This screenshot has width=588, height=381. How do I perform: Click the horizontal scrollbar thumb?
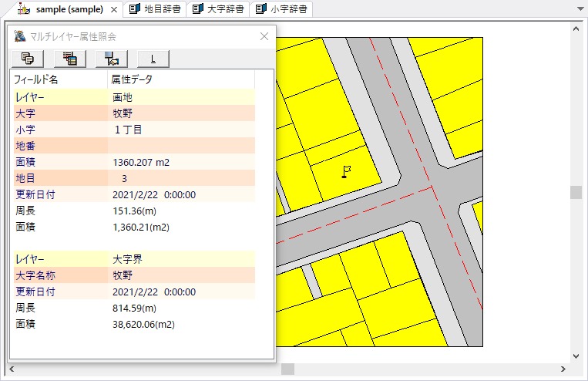pos(287,369)
